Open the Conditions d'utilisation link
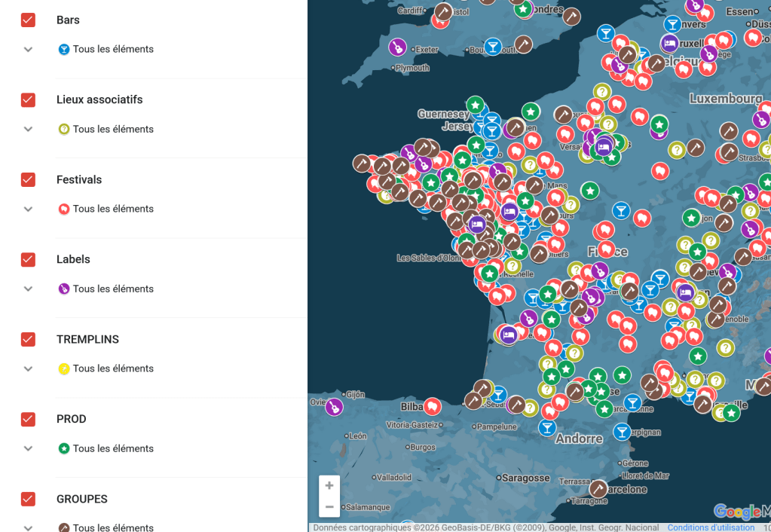 pyautogui.click(x=711, y=527)
